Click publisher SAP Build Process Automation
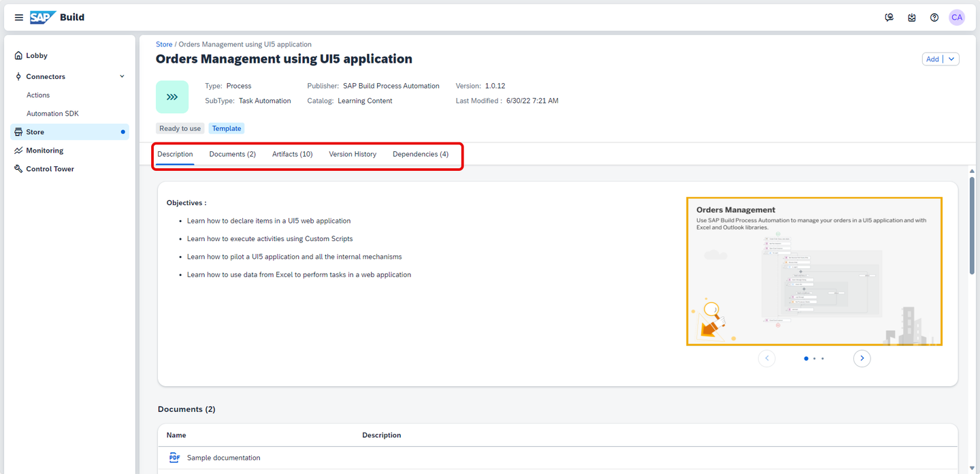 click(x=391, y=86)
